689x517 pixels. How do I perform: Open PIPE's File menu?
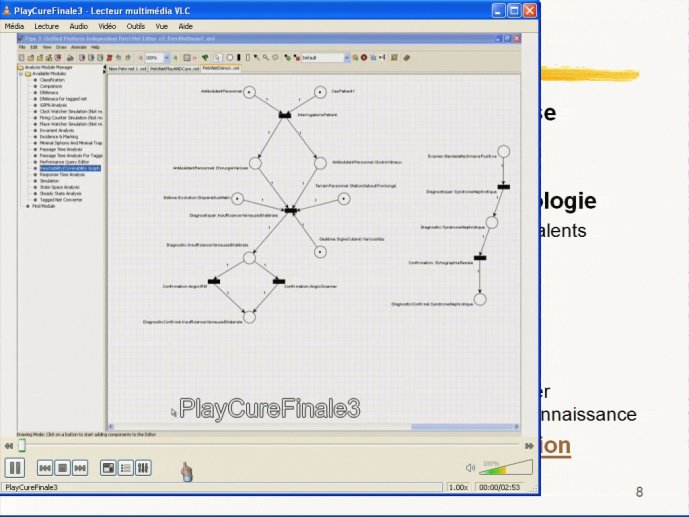coord(22,47)
